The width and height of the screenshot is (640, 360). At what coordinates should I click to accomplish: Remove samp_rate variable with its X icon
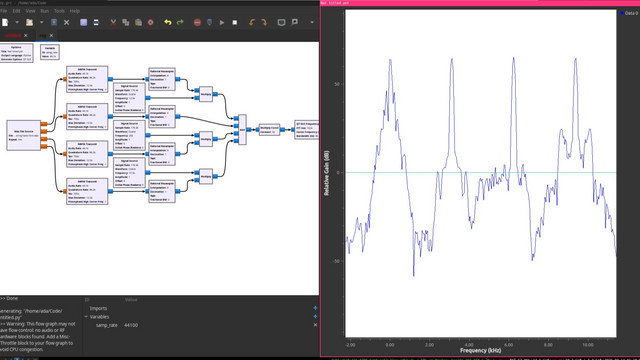pos(315,325)
